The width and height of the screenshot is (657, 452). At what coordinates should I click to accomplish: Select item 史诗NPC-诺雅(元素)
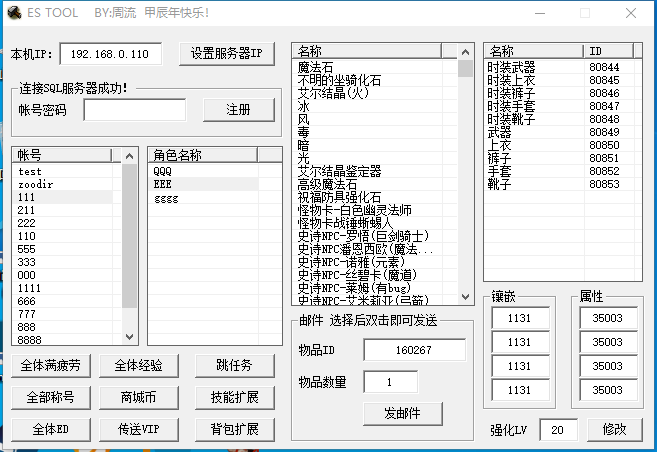(x=367, y=262)
